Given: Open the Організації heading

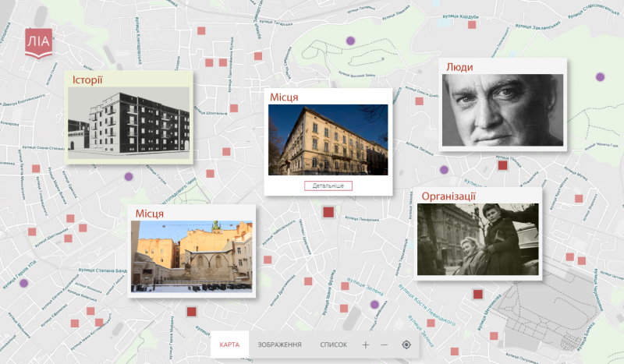Looking at the screenshot, I should click(448, 196).
